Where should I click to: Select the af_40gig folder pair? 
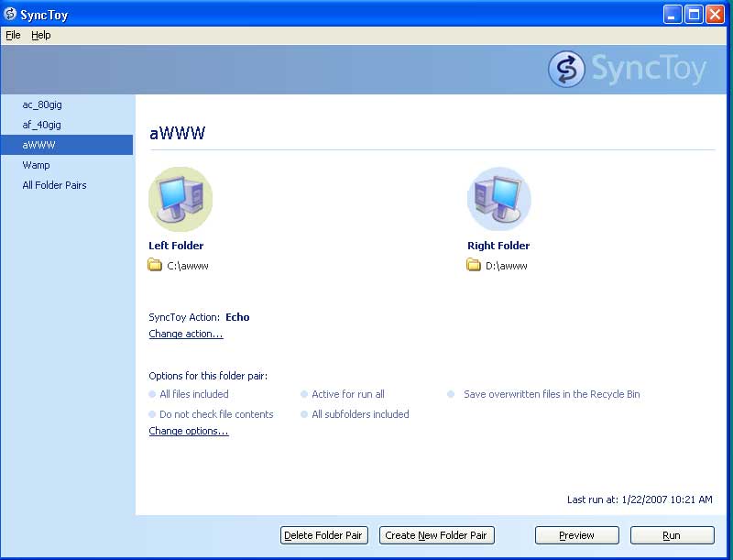[x=67, y=125]
